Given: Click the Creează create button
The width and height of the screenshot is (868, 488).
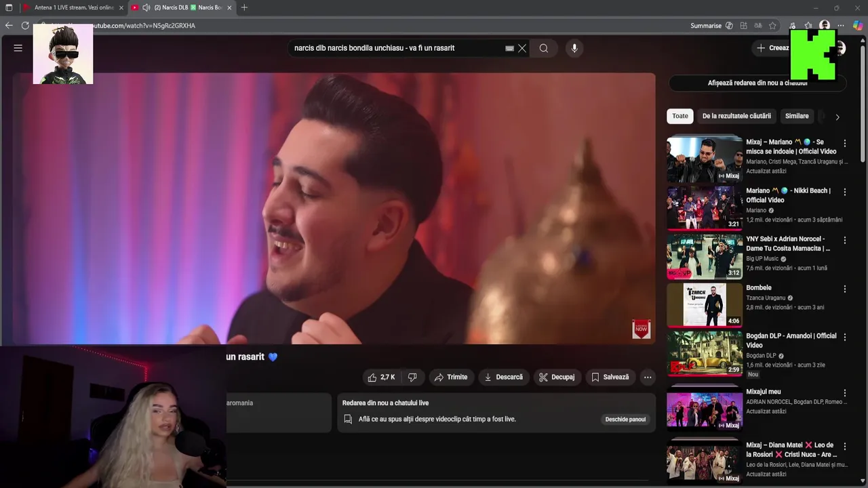Looking at the screenshot, I should click(x=773, y=48).
